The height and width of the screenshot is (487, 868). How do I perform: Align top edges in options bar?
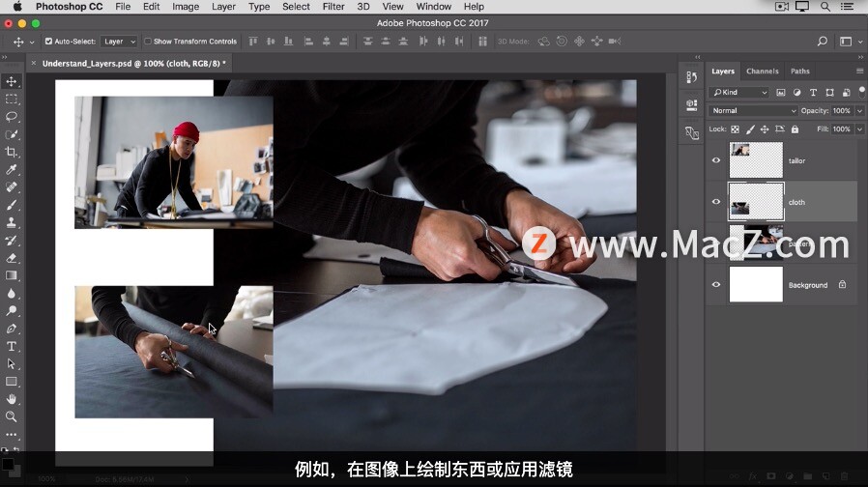253,42
